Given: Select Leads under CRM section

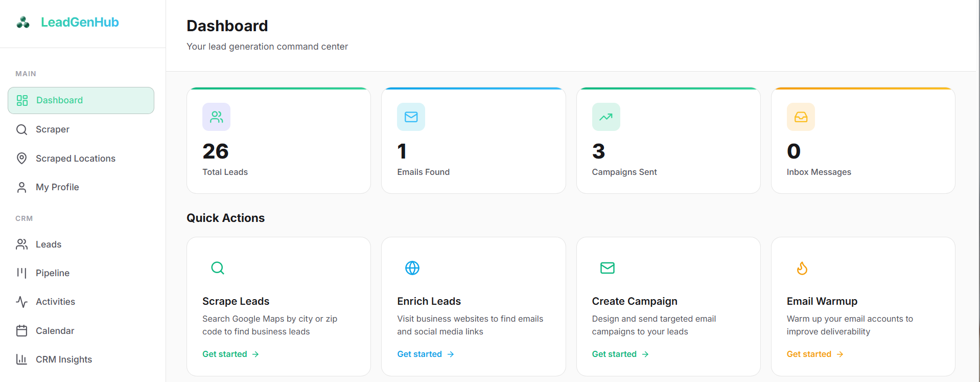Looking at the screenshot, I should [x=49, y=244].
